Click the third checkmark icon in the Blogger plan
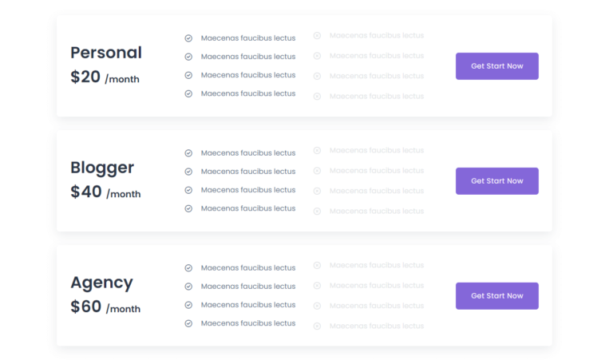The height and width of the screenshot is (364, 613). click(x=188, y=191)
